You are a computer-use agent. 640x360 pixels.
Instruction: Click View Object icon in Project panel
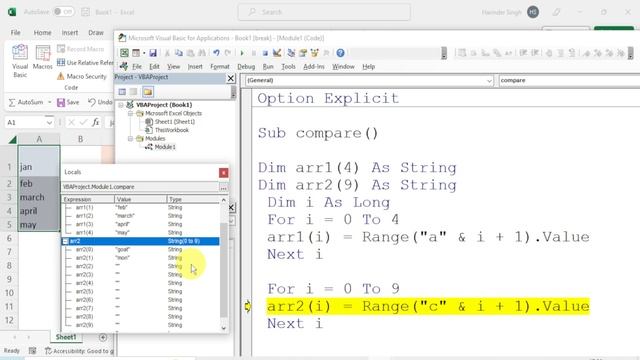coord(133,92)
